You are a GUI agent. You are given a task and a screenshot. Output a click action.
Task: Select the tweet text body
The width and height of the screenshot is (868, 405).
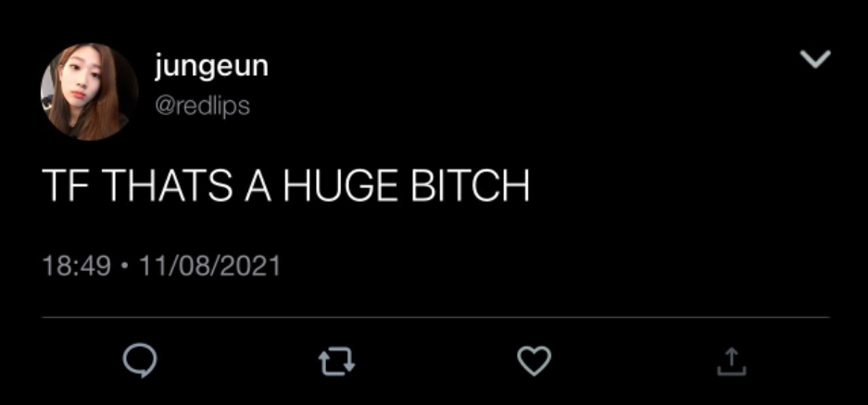pos(285,185)
